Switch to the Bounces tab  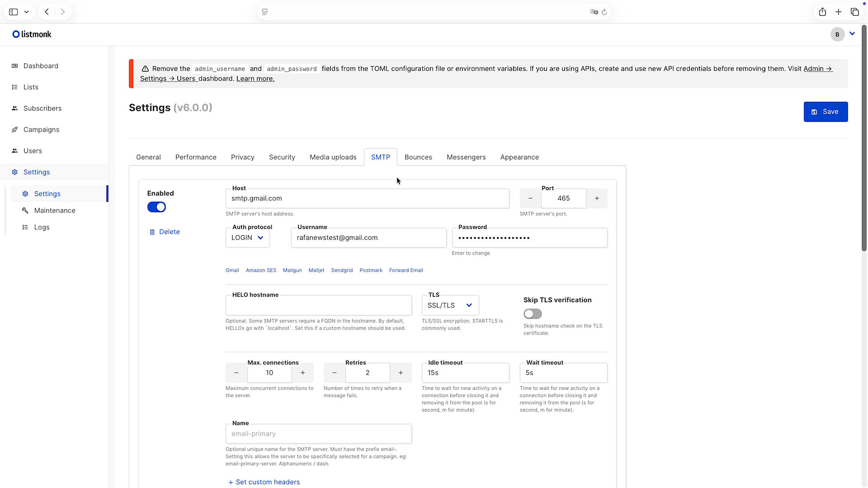coord(418,157)
